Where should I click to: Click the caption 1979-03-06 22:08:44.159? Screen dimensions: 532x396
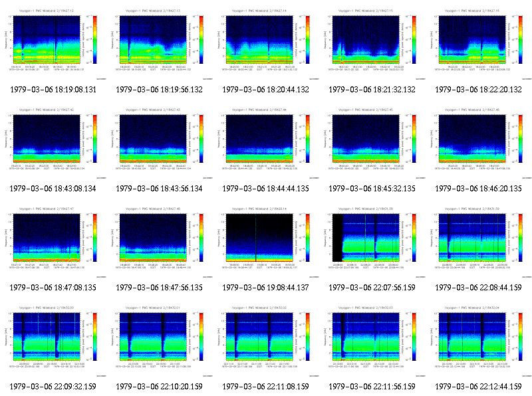(x=478, y=288)
